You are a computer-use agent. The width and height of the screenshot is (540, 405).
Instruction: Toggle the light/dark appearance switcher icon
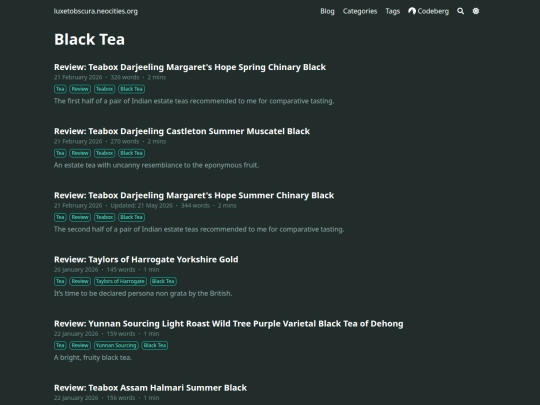(x=476, y=11)
